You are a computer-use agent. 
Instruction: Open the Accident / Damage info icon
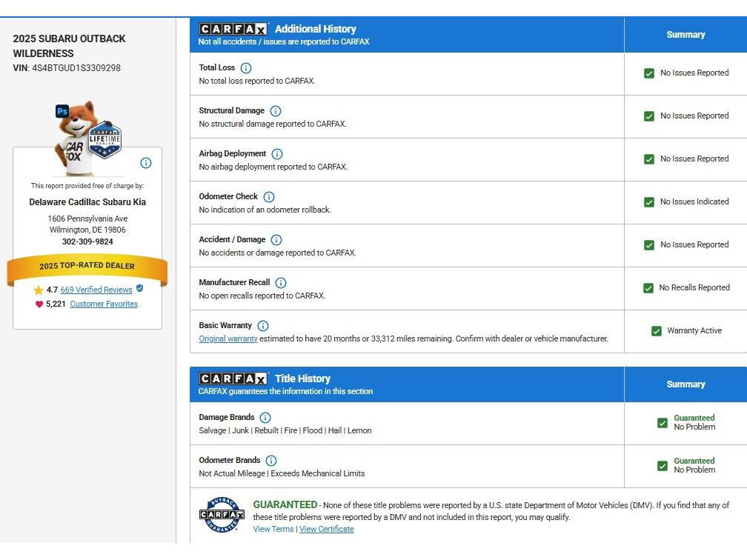click(x=276, y=239)
